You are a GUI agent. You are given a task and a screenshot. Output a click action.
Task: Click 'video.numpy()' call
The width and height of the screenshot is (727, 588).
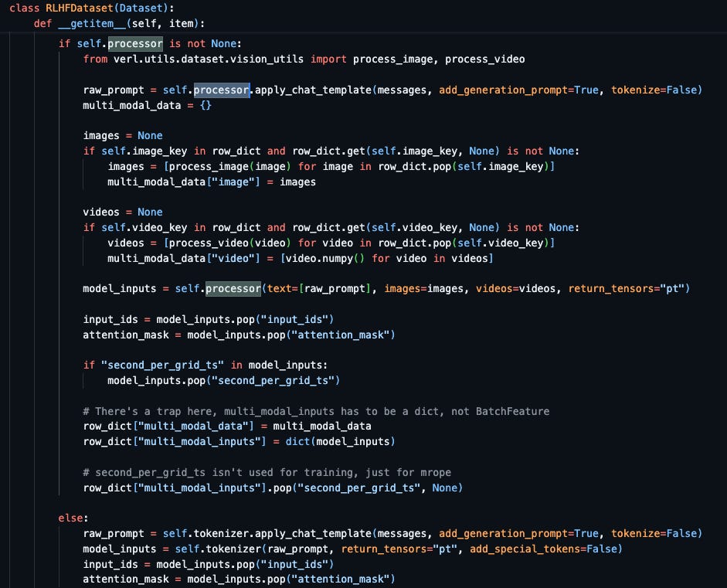pyautogui.click(x=325, y=258)
